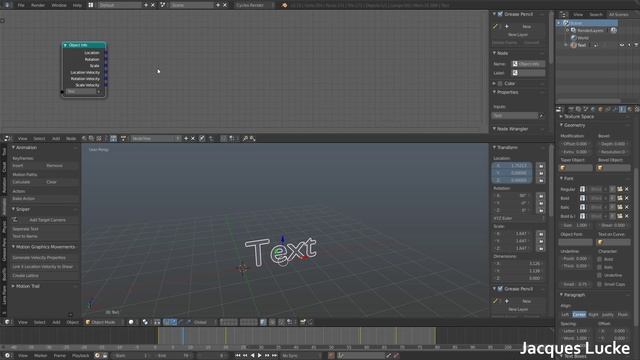Click the screen layout grid icon

[91, 5]
